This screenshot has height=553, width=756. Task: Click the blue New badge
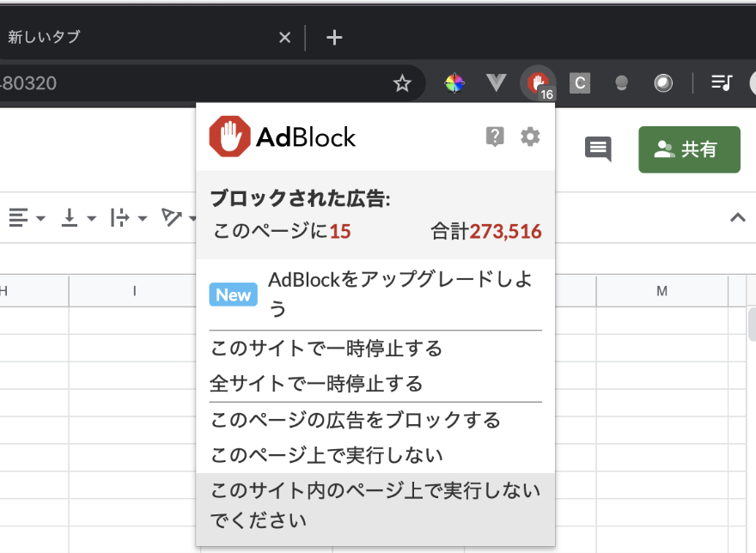point(234,295)
